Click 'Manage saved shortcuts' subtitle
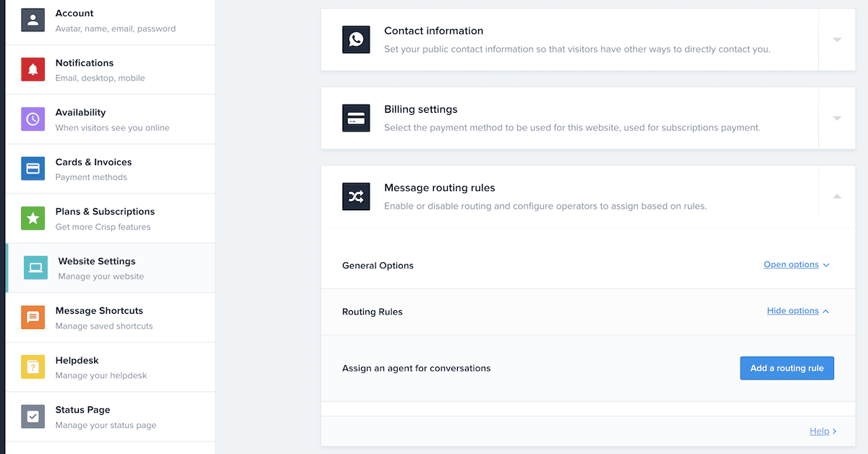Screen dimensions: 868x454 (104, 326)
